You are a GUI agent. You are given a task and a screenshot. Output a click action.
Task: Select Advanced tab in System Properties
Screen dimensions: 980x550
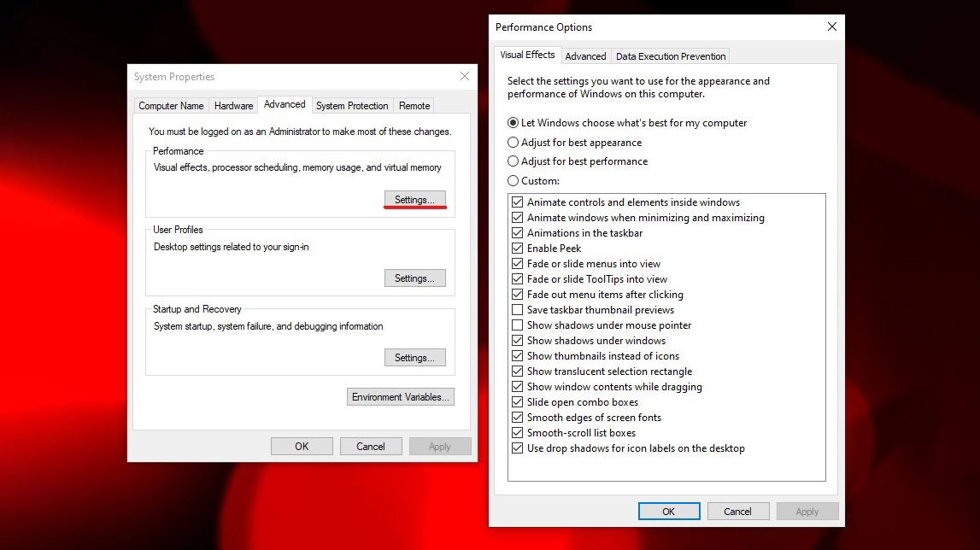pyautogui.click(x=285, y=104)
